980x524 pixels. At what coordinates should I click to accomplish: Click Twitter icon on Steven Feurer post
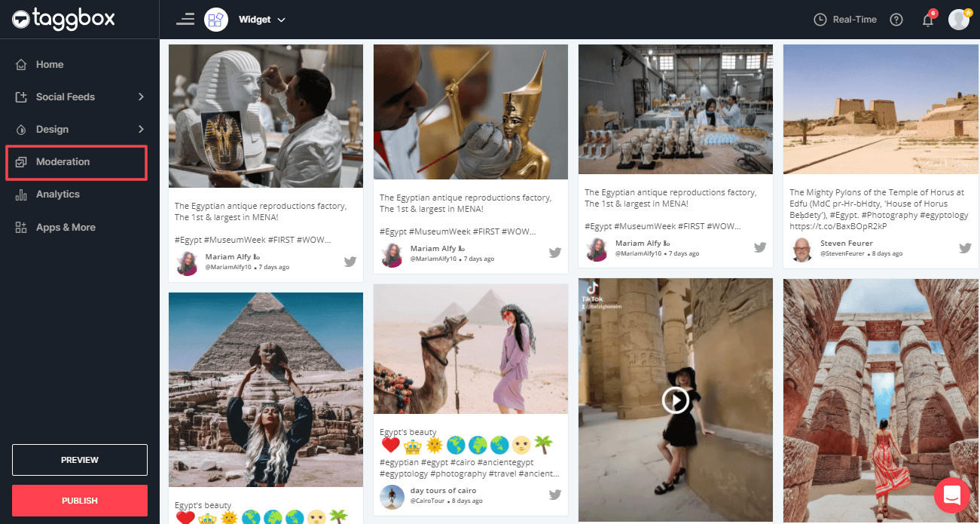pos(965,248)
